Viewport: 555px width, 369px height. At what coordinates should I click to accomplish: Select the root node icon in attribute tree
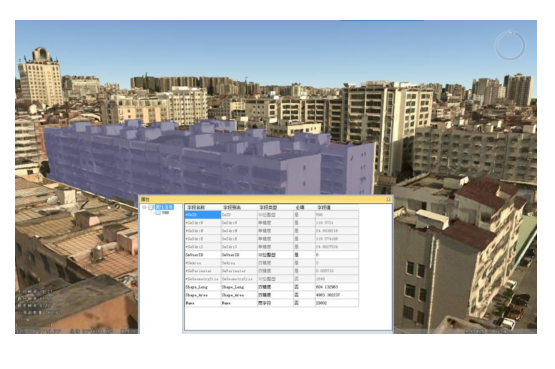pos(151,207)
